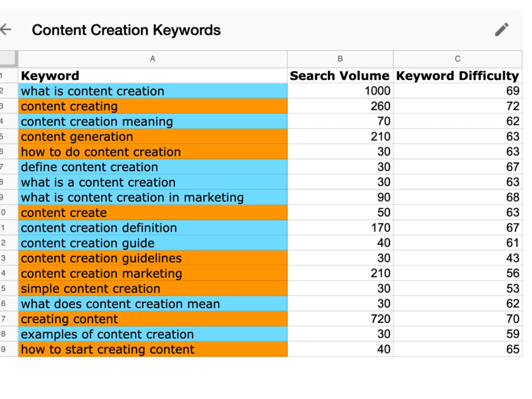Select cell 'what is a content creation'
The height and width of the screenshot is (399, 532).
153,182
